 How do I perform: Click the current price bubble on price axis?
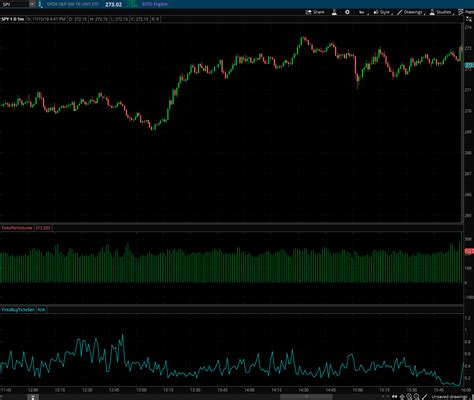coord(469,65)
